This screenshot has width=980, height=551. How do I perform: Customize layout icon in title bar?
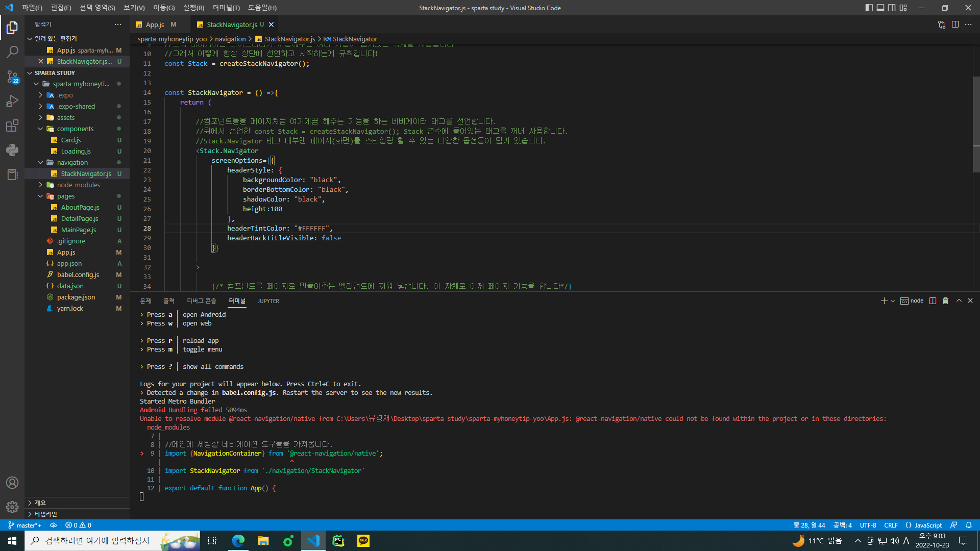[903, 8]
